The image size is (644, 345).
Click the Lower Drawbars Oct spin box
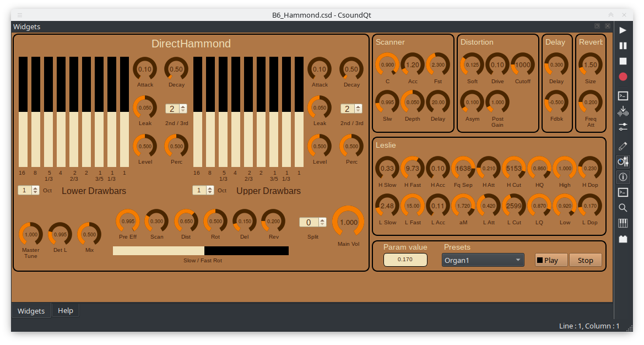[x=29, y=190]
